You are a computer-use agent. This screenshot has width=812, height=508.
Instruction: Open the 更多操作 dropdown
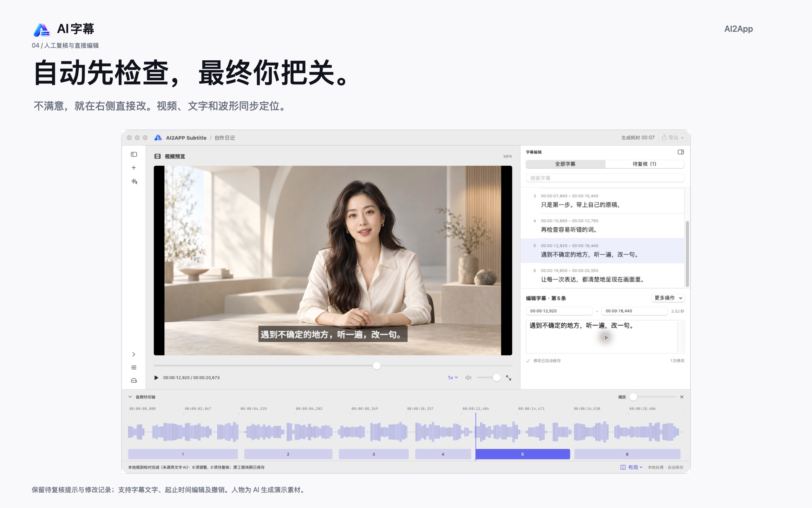668,298
